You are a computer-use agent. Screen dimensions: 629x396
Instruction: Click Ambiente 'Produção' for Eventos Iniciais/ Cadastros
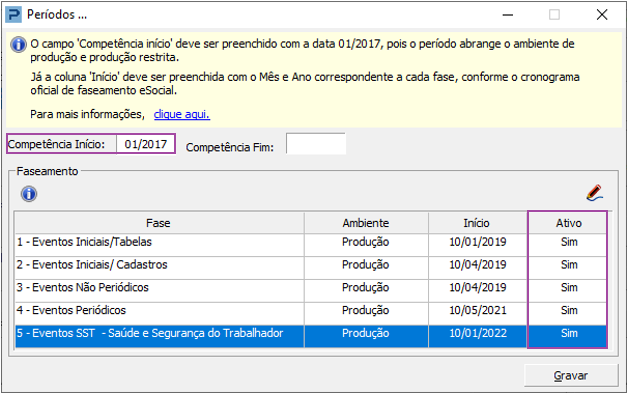click(x=365, y=265)
